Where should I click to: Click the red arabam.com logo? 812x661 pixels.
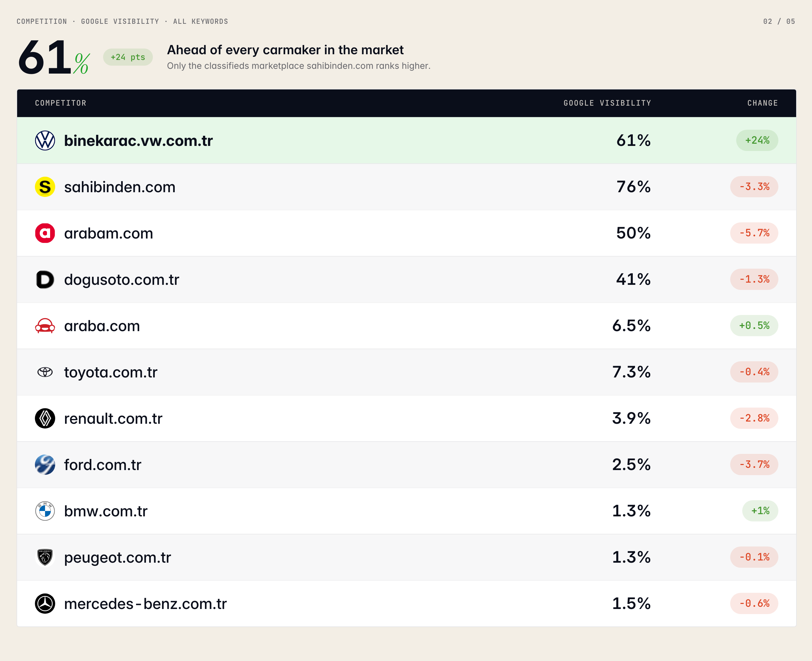pos(45,233)
